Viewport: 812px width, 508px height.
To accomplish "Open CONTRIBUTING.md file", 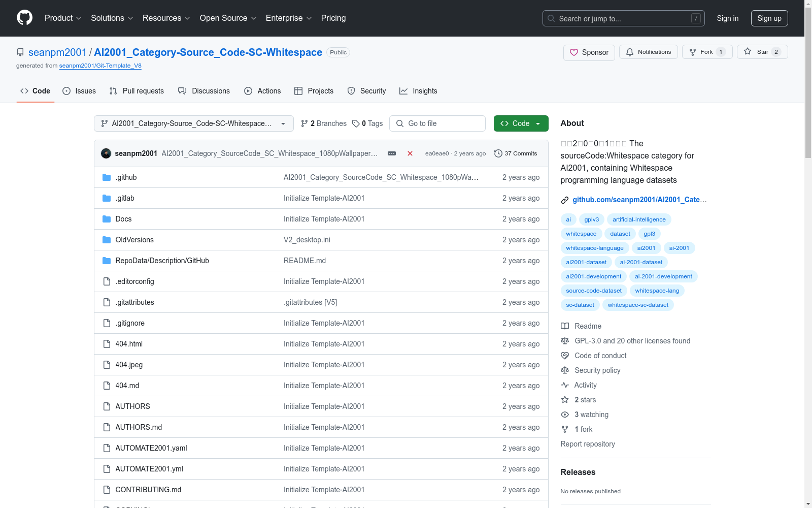I will (148, 490).
